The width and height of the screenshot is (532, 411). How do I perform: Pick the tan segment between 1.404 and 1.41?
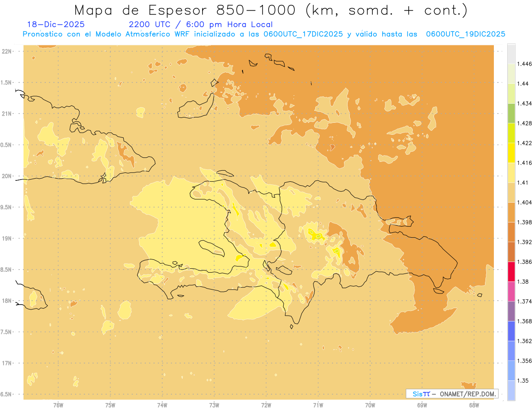[511, 192]
